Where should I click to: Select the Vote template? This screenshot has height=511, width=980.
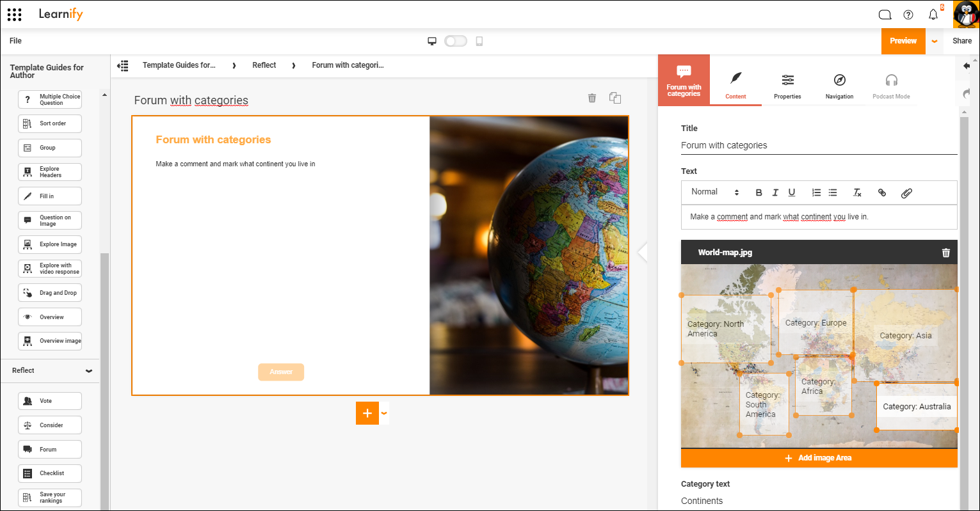[x=50, y=401]
